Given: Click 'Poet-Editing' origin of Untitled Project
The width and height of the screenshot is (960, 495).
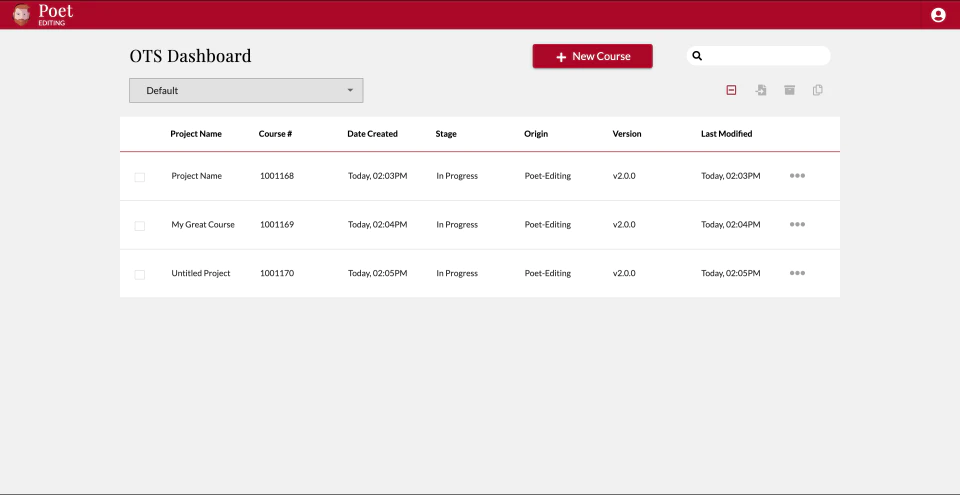Looking at the screenshot, I should click(547, 273).
